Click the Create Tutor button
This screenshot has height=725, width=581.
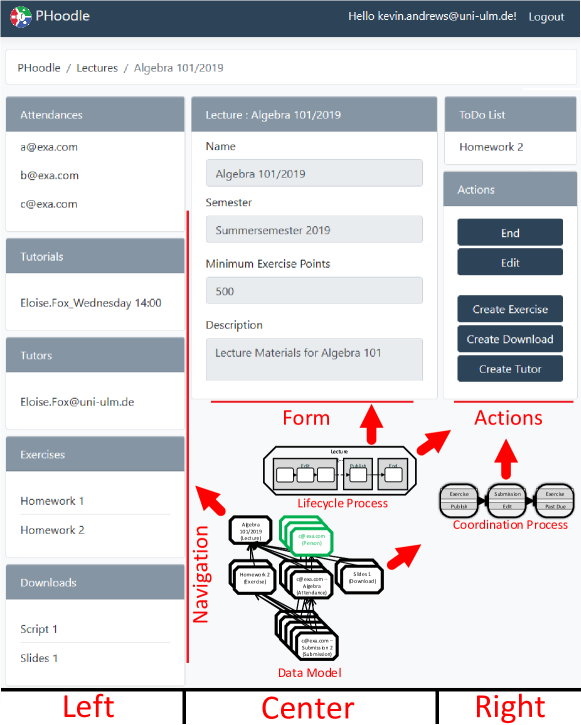pos(510,369)
